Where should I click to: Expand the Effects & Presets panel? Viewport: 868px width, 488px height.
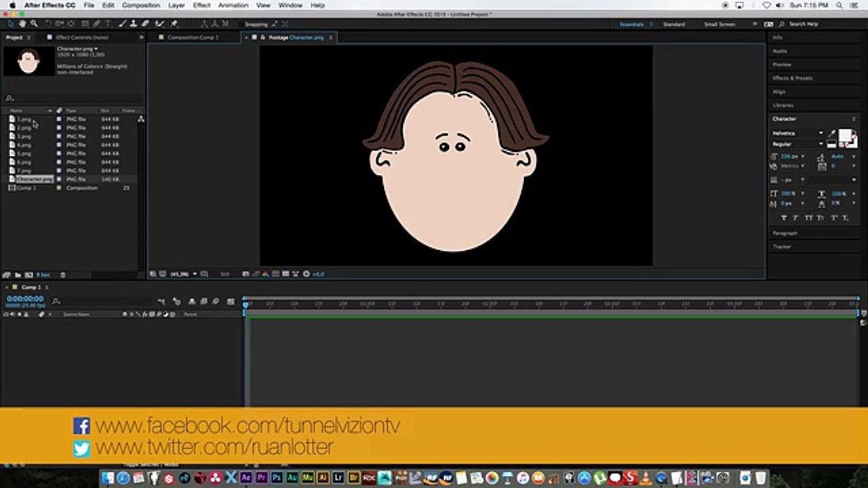793,78
